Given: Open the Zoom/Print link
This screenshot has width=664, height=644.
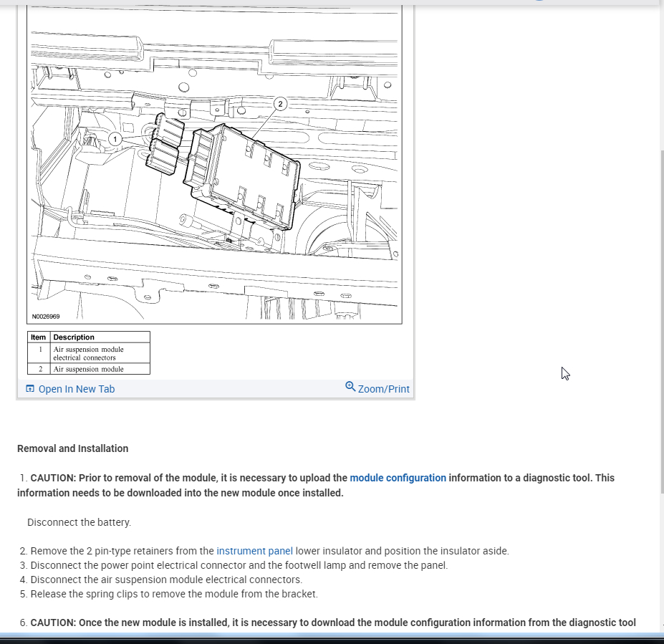Looking at the screenshot, I should click(384, 389).
